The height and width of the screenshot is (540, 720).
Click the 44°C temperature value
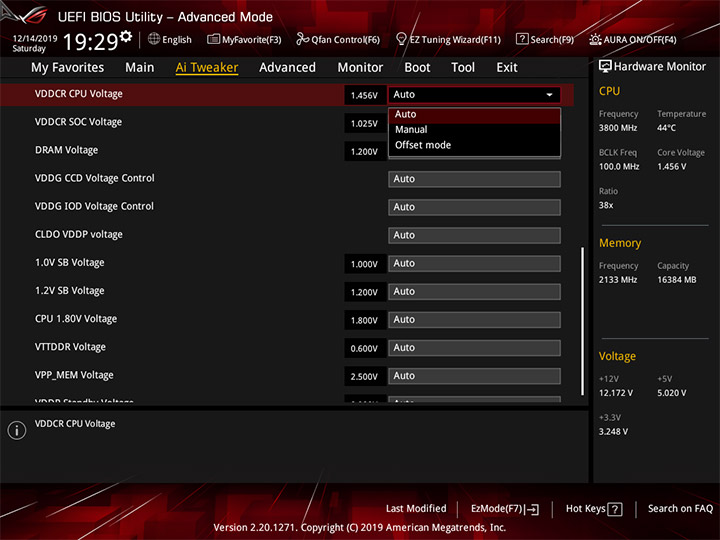coord(666,128)
